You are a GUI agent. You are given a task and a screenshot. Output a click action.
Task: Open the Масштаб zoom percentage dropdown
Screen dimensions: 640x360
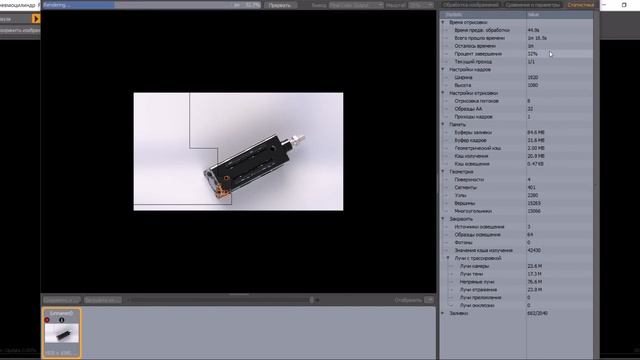click(420, 5)
